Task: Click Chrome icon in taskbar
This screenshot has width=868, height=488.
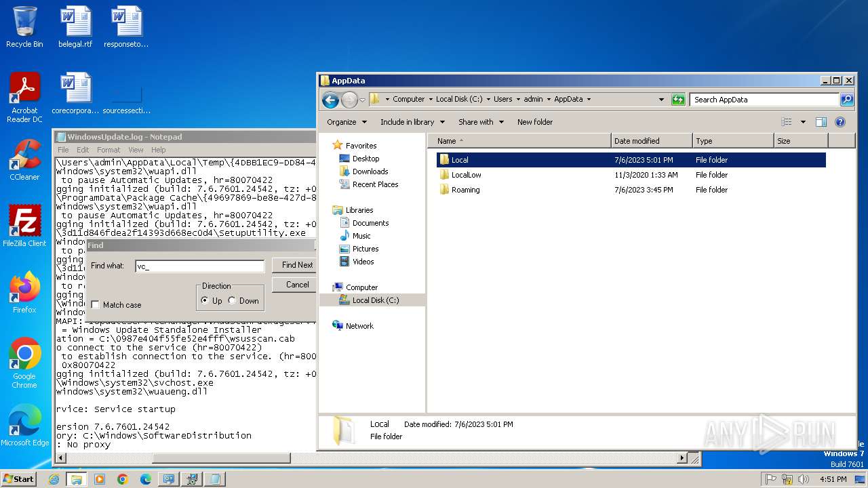Action: click(123, 479)
